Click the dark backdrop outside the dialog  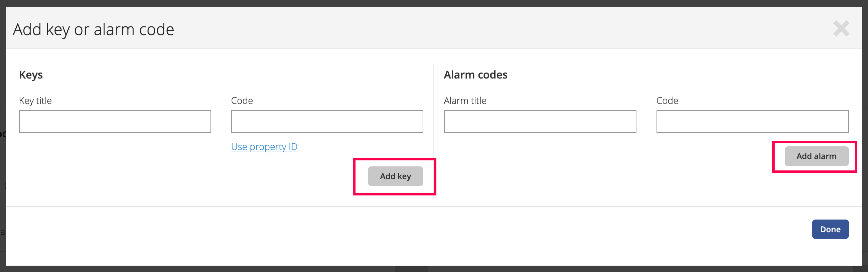tap(434, 3)
